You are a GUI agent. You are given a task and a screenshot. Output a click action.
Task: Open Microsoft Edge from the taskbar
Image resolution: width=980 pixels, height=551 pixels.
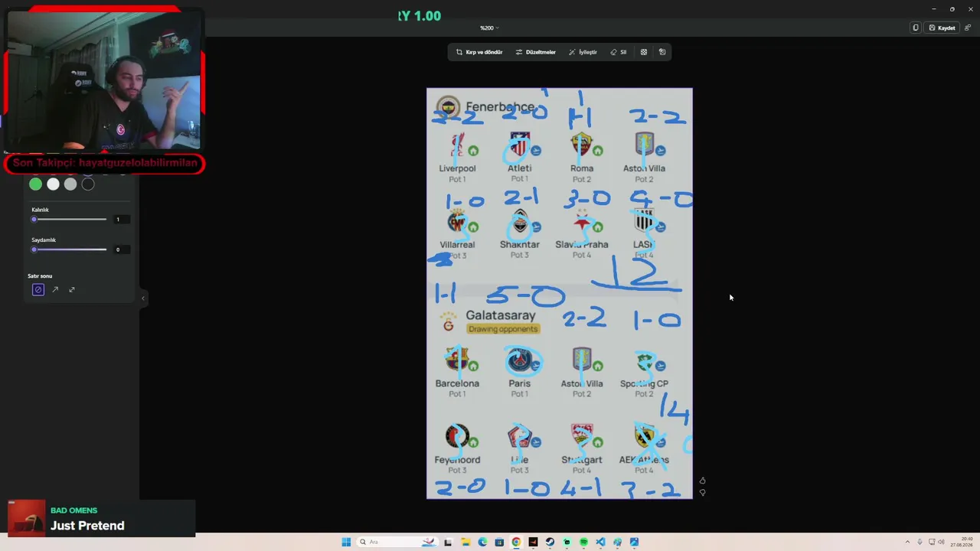[482, 542]
